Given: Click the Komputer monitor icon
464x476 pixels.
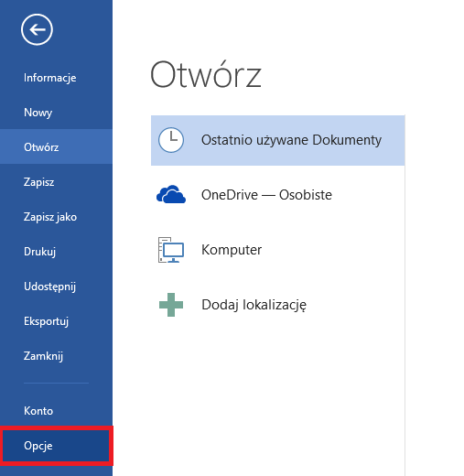Looking at the screenshot, I should tap(171, 250).
